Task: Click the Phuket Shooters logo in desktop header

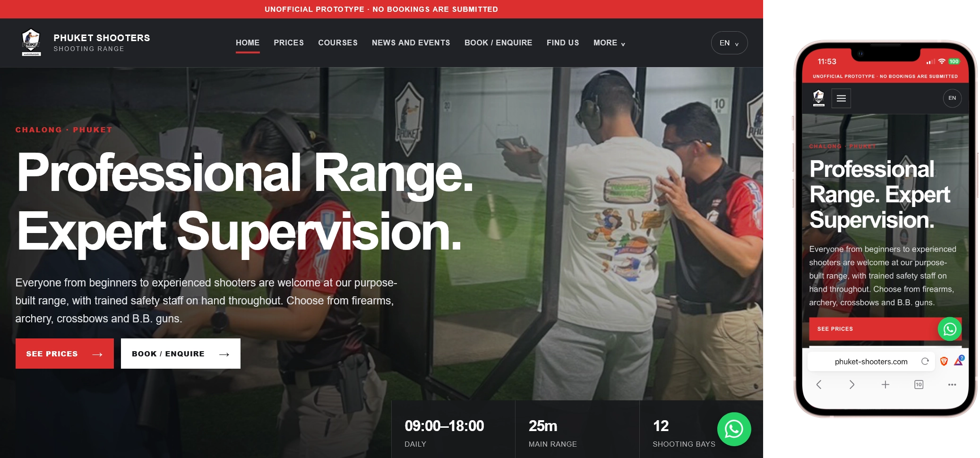Action: [31, 43]
